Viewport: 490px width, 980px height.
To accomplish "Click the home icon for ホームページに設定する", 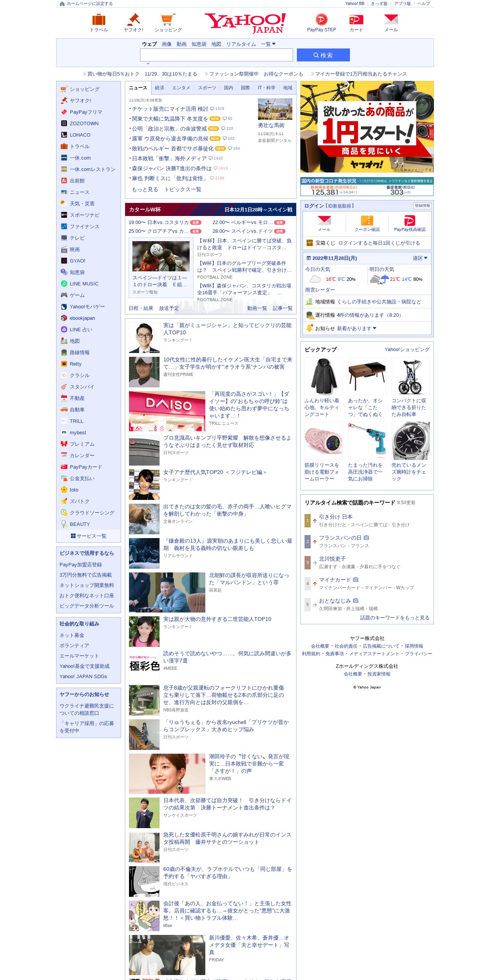I will (62, 4).
